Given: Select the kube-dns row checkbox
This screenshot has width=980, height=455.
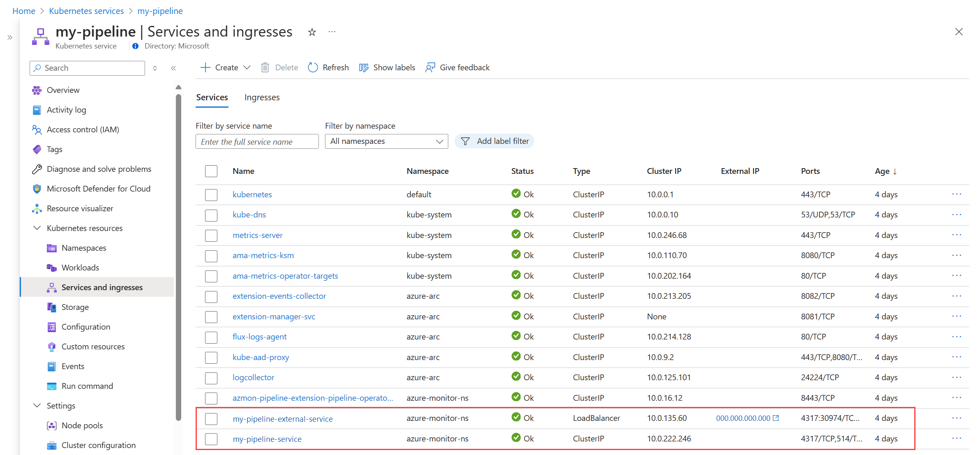Looking at the screenshot, I should [x=211, y=215].
